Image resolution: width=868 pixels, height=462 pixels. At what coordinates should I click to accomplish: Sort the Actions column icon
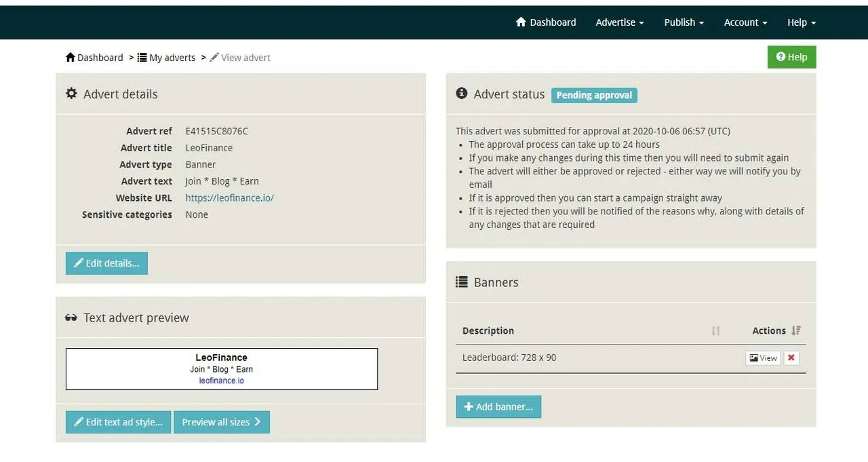[x=796, y=330]
